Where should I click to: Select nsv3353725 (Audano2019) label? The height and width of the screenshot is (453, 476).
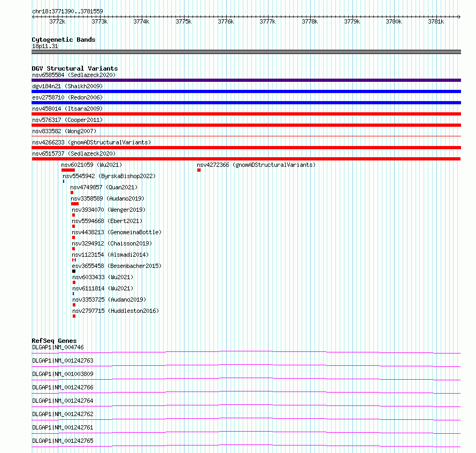tap(109, 300)
